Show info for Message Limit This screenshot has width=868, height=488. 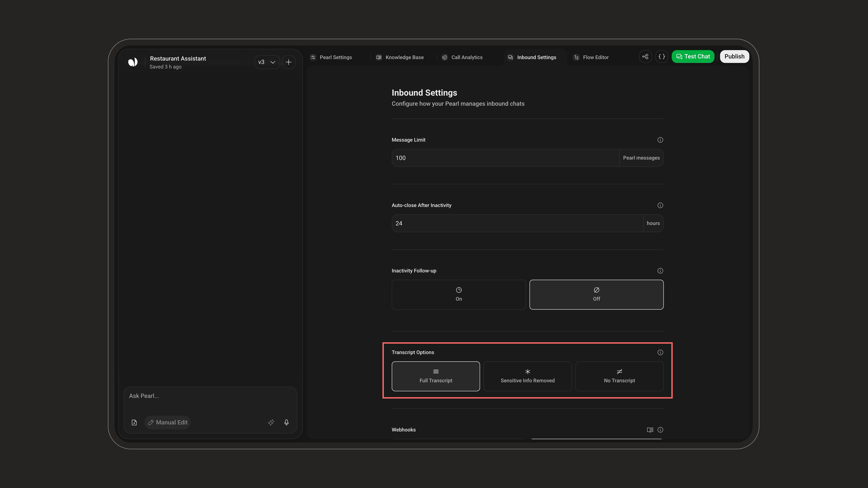pyautogui.click(x=660, y=140)
